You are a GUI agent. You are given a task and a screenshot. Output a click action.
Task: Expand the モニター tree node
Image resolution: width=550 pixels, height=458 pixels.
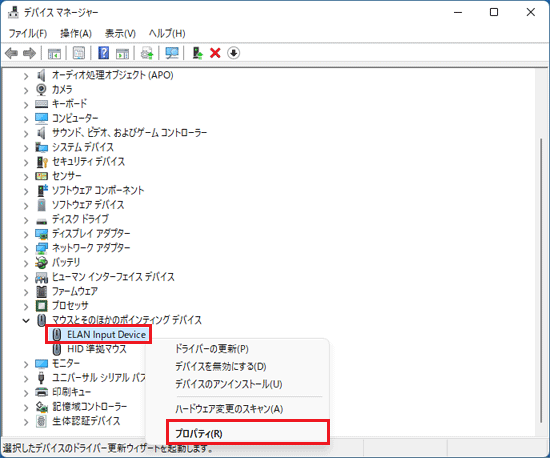(x=26, y=364)
